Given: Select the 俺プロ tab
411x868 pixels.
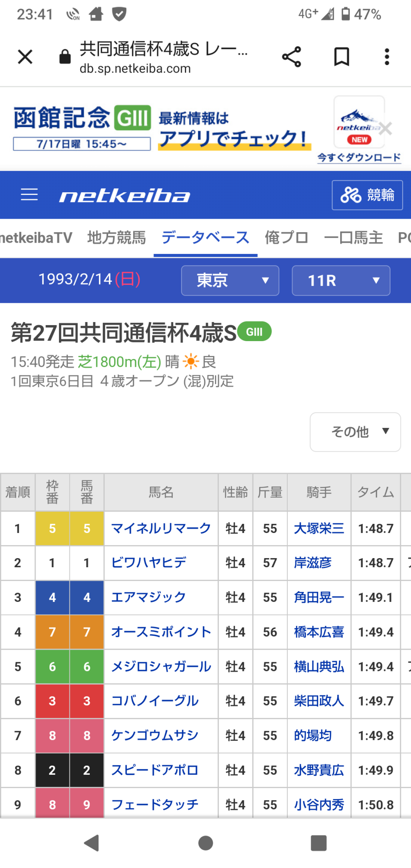Looking at the screenshot, I should [x=286, y=238].
